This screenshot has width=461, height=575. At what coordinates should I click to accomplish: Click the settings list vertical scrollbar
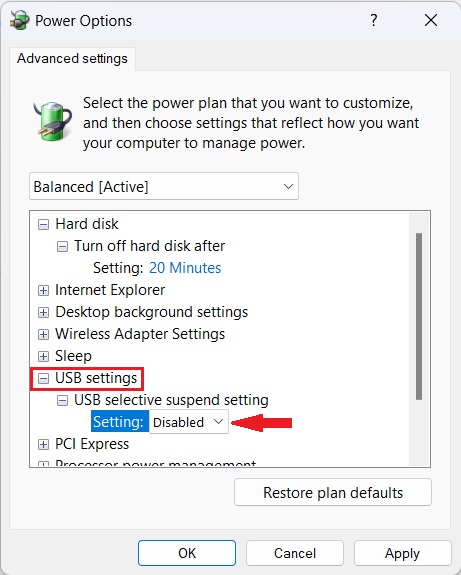[419, 338]
